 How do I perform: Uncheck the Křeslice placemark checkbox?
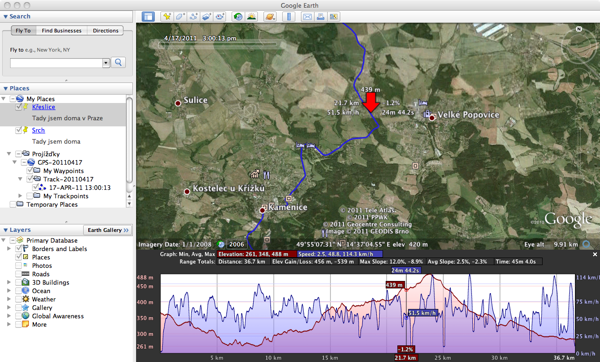pos(19,107)
